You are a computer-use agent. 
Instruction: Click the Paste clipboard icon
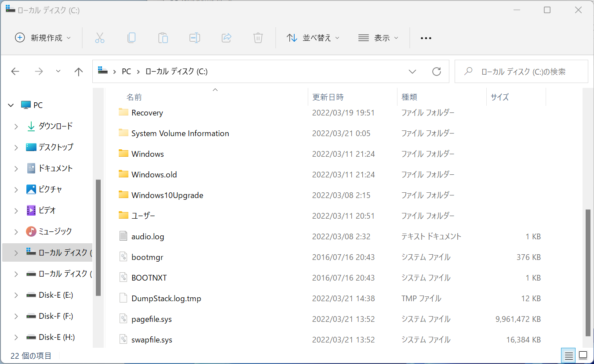(x=163, y=38)
